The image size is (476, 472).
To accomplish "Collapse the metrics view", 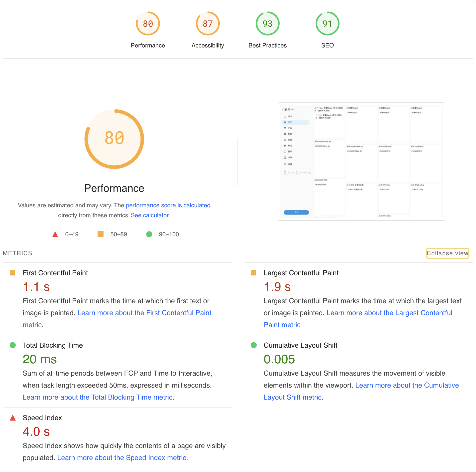I will tap(447, 253).
